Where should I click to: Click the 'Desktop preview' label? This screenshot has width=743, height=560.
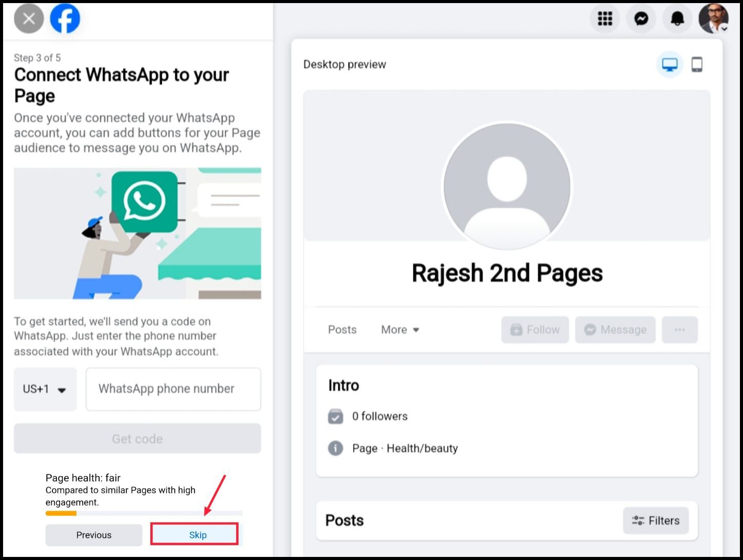345,65
